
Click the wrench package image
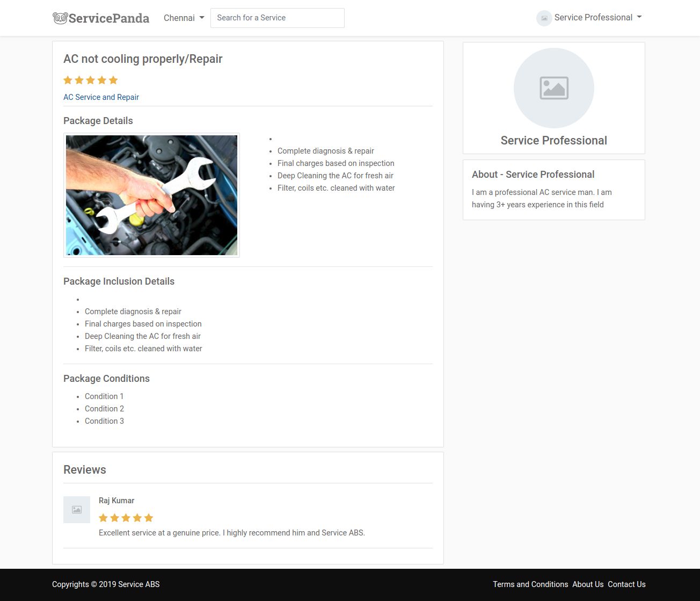pyautogui.click(x=151, y=195)
